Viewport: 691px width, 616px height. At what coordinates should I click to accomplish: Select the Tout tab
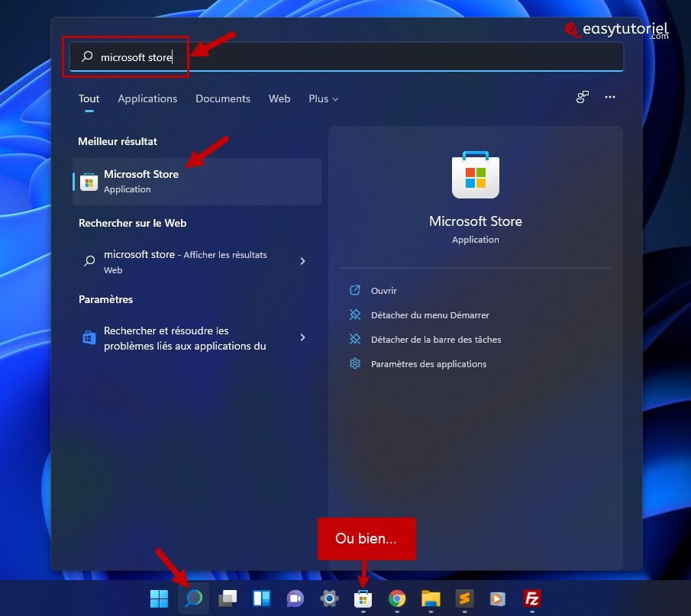coord(89,98)
